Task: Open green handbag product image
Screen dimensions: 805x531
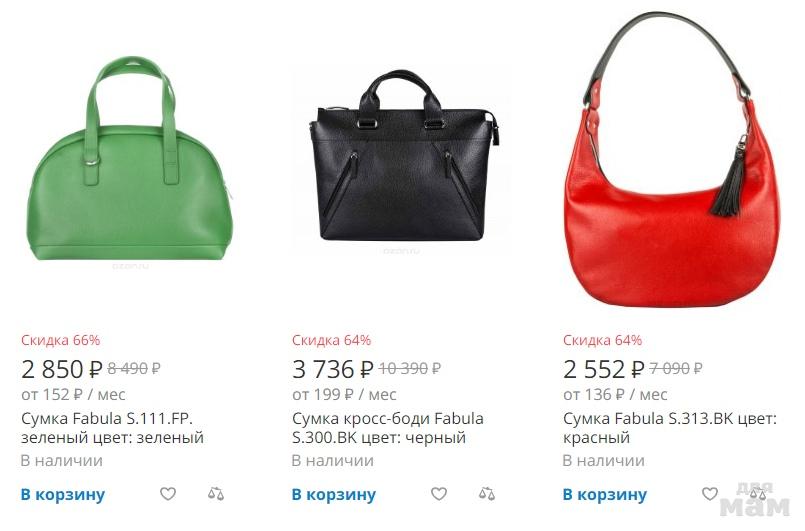Action: tap(129, 159)
